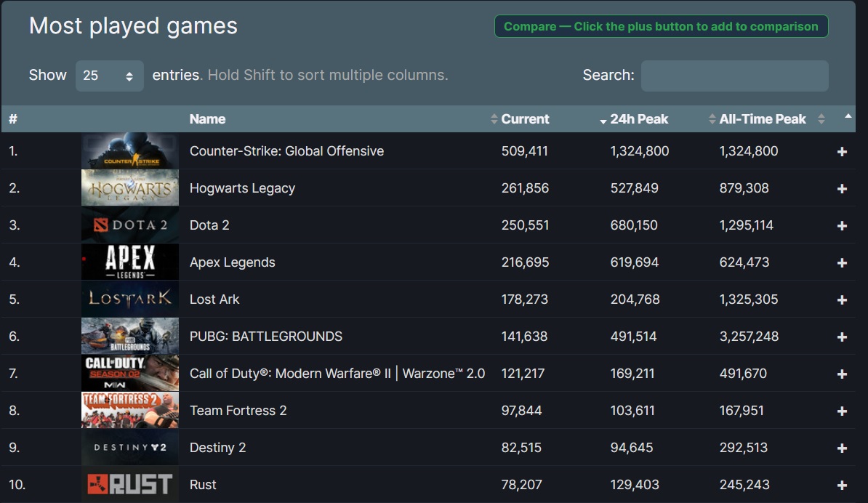Viewport: 868px width, 503px height.
Task: Add PUBG: BATTLEGROUNDS to comparison
Action: [x=842, y=337]
